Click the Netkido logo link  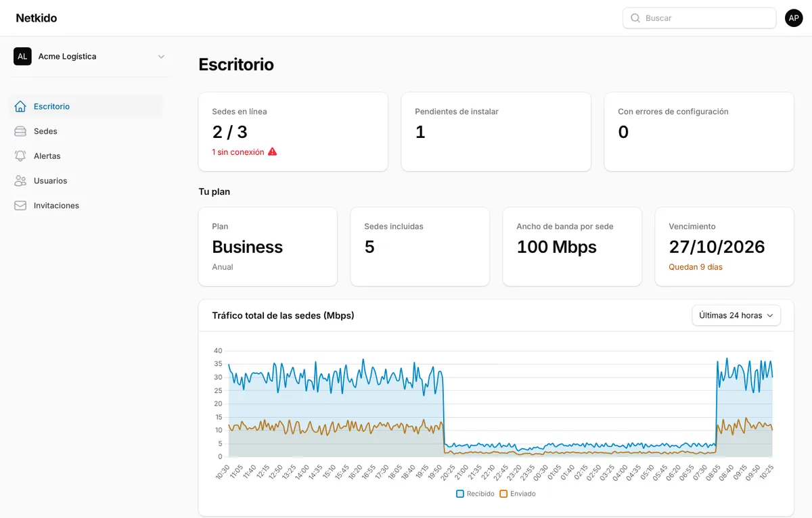[x=37, y=18]
